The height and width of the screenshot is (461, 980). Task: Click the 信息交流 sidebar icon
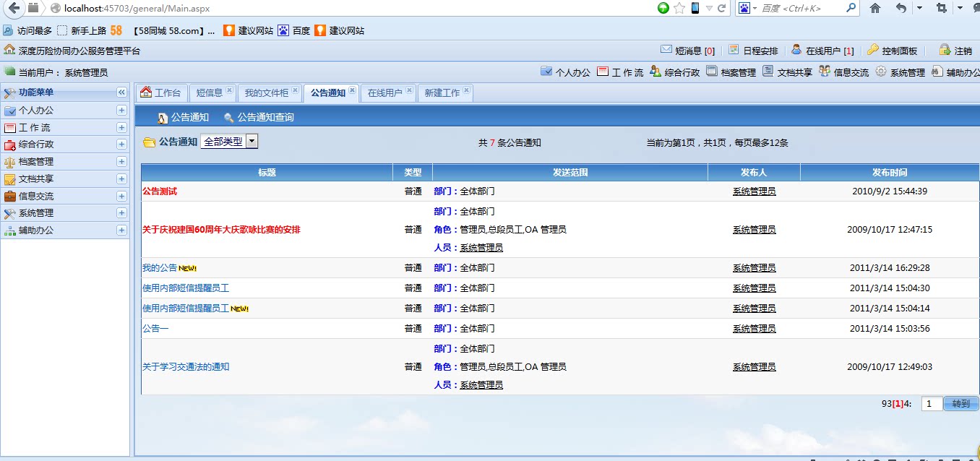(x=11, y=196)
